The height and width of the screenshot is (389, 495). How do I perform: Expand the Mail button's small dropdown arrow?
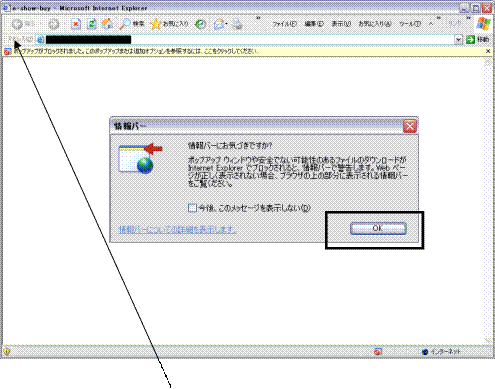[227, 24]
